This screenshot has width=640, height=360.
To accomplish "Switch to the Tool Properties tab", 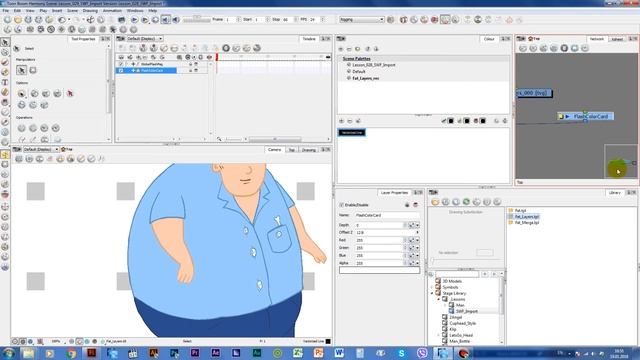I will (x=83, y=39).
